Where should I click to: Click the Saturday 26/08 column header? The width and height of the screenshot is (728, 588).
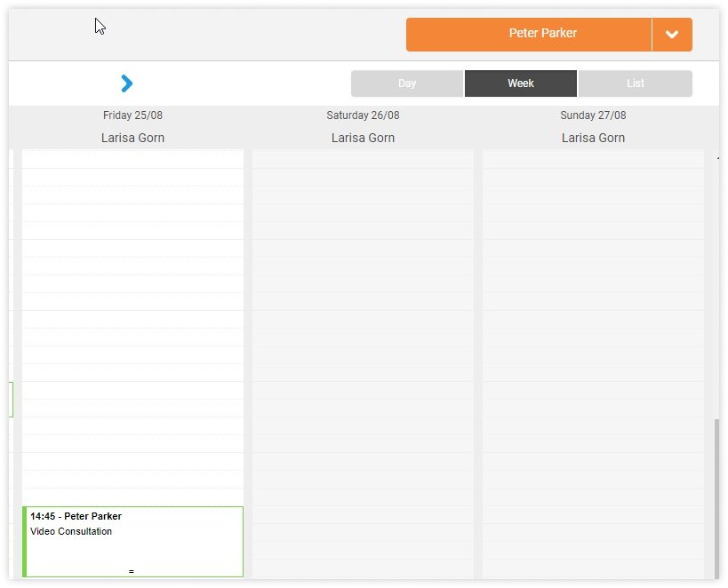(x=363, y=115)
